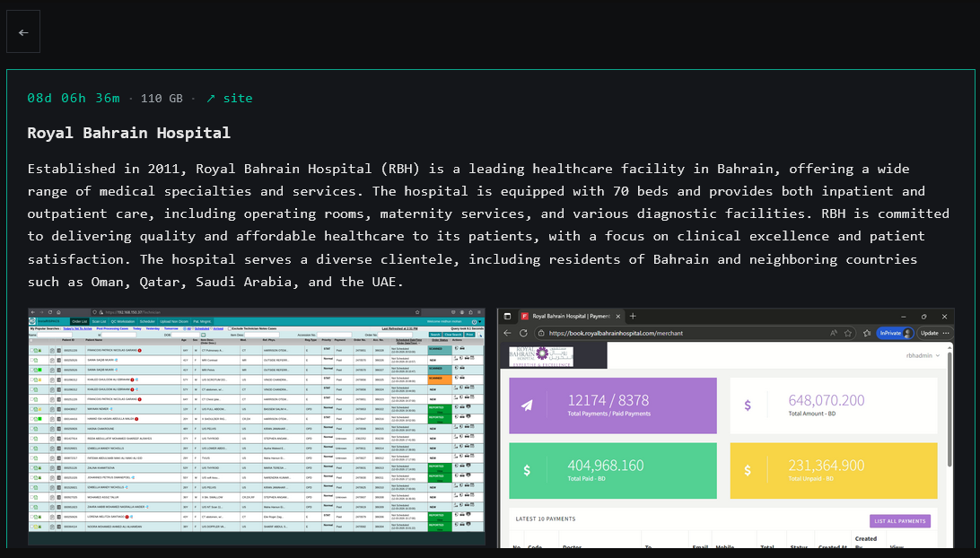980x558 pixels.
Task: Open the 'site' external link
Action: coord(230,98)
